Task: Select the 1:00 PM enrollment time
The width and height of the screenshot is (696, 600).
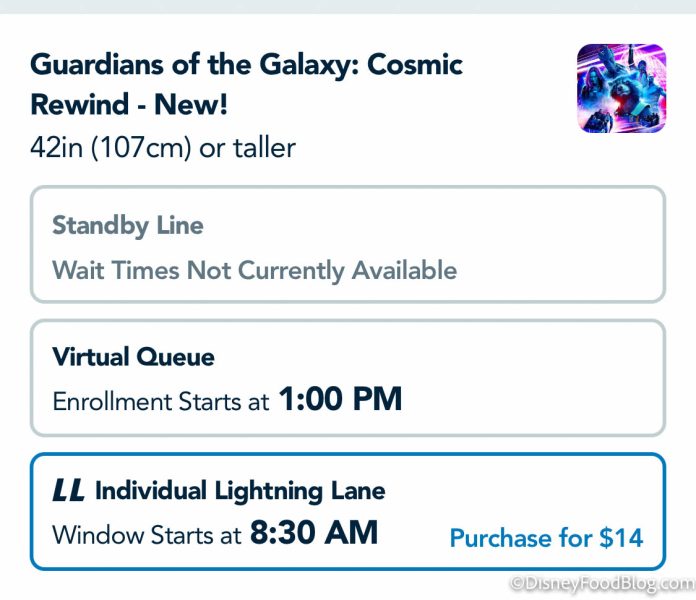Action: pyautogui.click(x=340, y=400)
